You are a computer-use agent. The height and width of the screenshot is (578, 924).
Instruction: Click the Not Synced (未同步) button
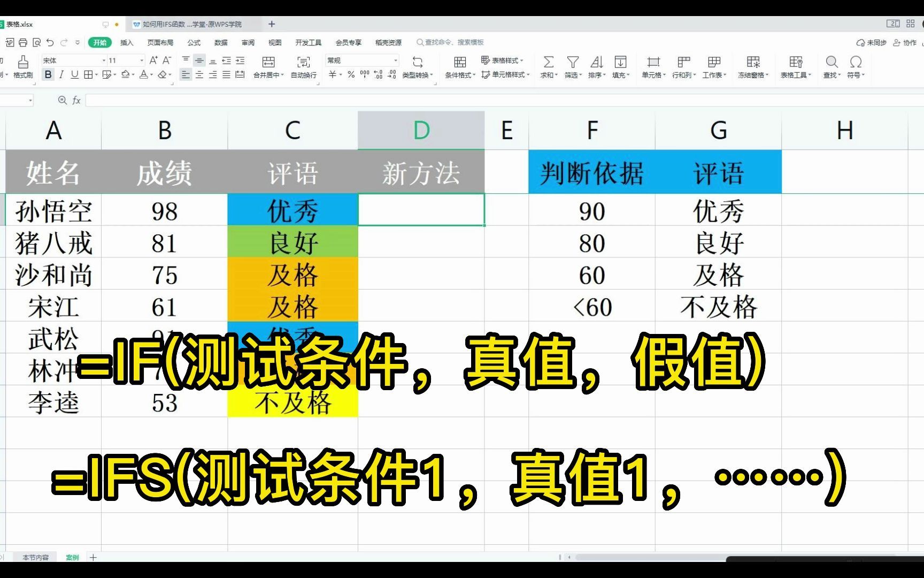(x=871, y=42)
